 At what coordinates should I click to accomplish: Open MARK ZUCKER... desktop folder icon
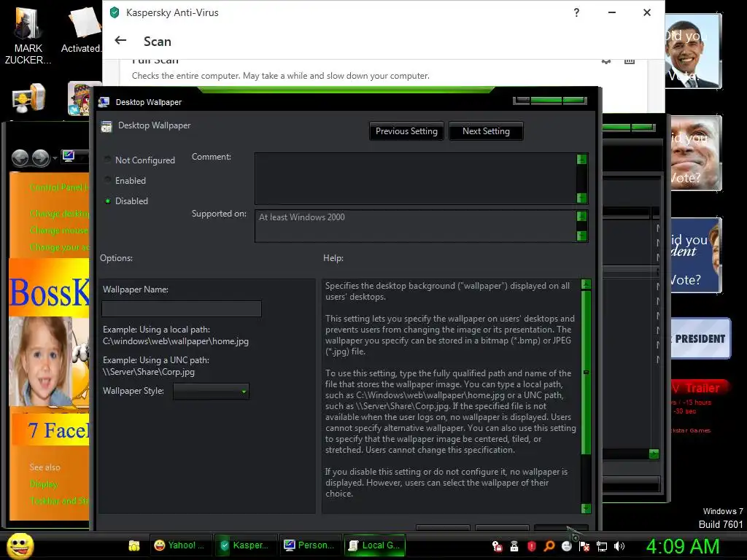click(x=28, y=35)
